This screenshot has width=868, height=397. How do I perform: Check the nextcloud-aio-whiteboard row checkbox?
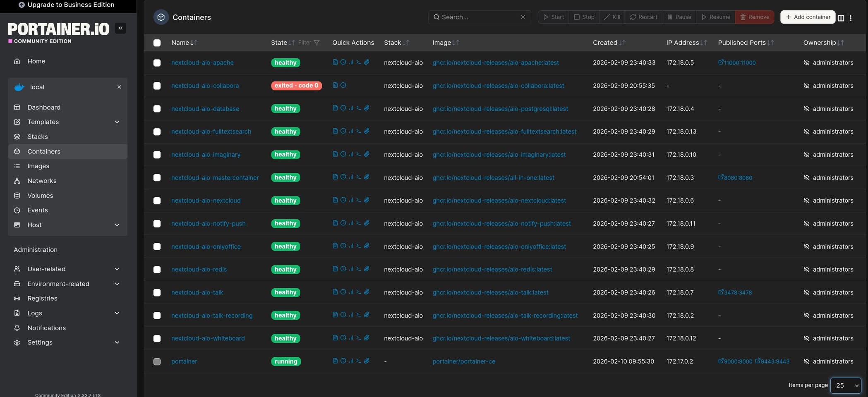point(157,339)
